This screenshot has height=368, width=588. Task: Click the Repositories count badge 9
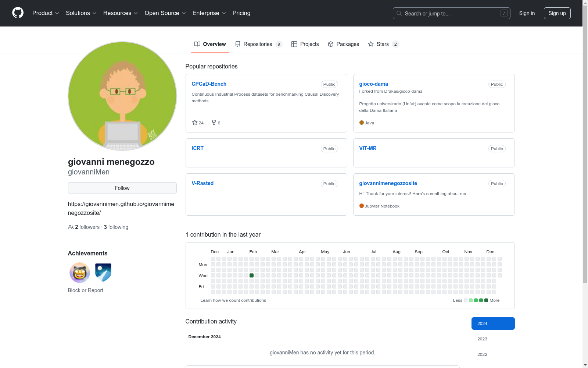pos(279,44)
